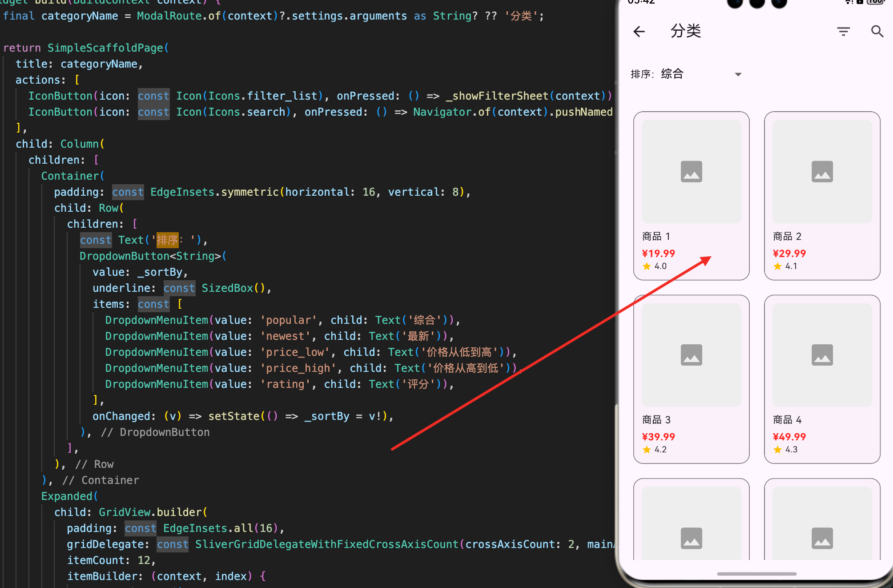This screenshot has width=893, height=588.
Task: Click 'SliverGridDelegateWithFixedCrossAxisCount' in the code
Action: (327, 544)
